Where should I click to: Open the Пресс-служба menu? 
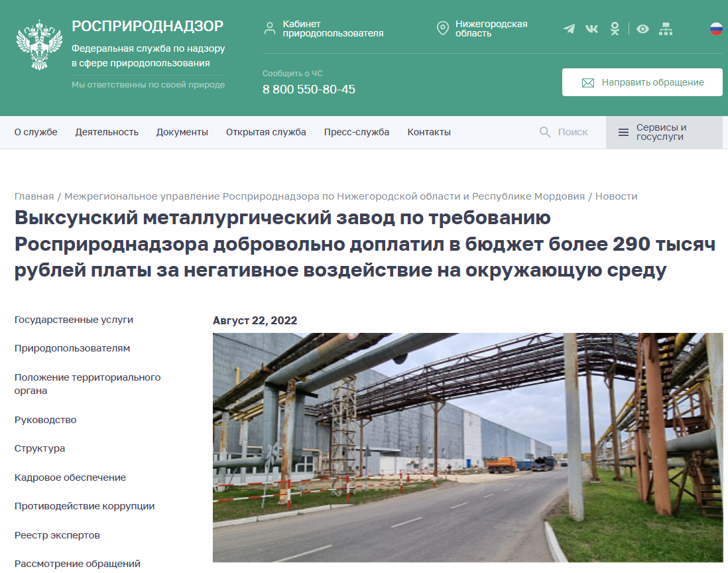[357, 133]
